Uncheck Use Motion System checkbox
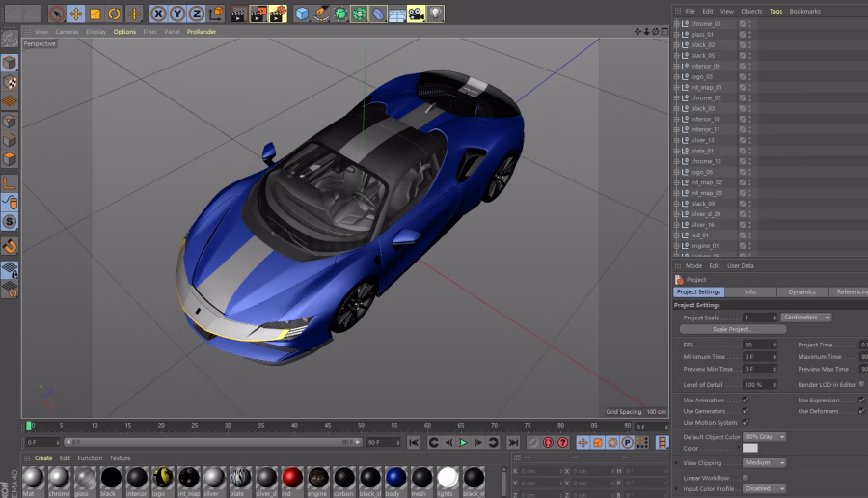 [746, 422]
